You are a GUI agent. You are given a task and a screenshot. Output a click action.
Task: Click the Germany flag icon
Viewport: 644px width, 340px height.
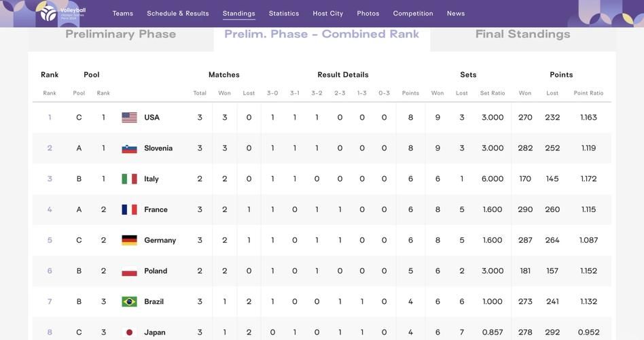click(129, 240)
